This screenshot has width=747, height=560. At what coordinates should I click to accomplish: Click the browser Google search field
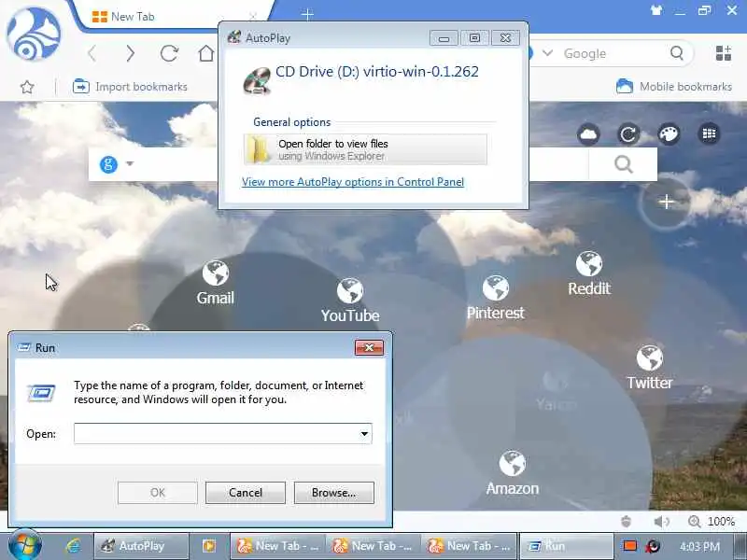[613, 53]
